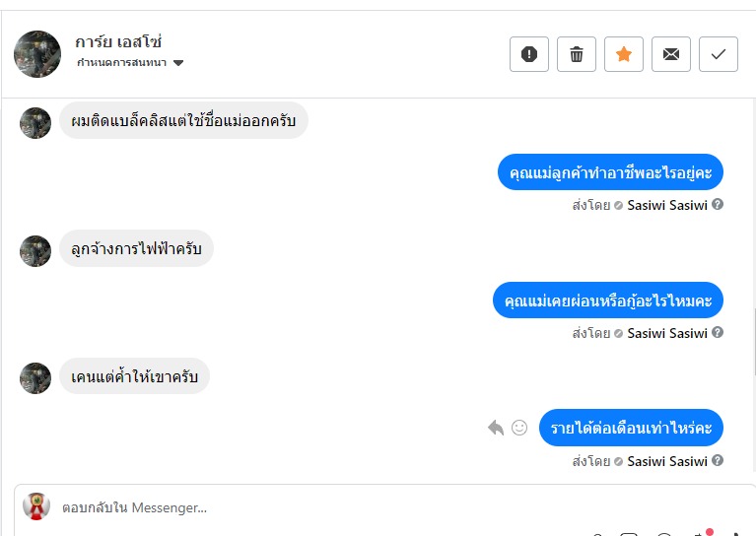Open the contact's header profile picture
This screenshot has height=536, width=756.
pyautogui.click(x=37, y=53)
